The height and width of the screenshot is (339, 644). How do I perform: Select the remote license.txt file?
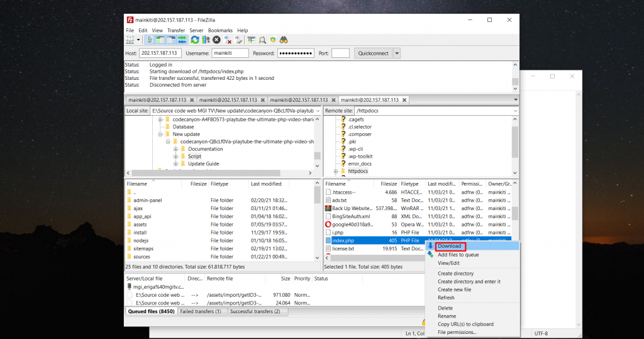click(343, 248)
